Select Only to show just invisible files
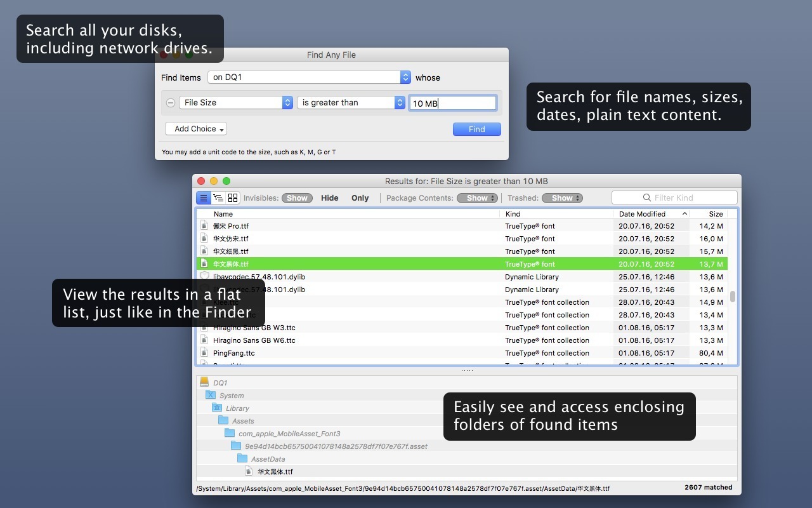The width and height of the screenshot is (812, 508). (360, 197)
